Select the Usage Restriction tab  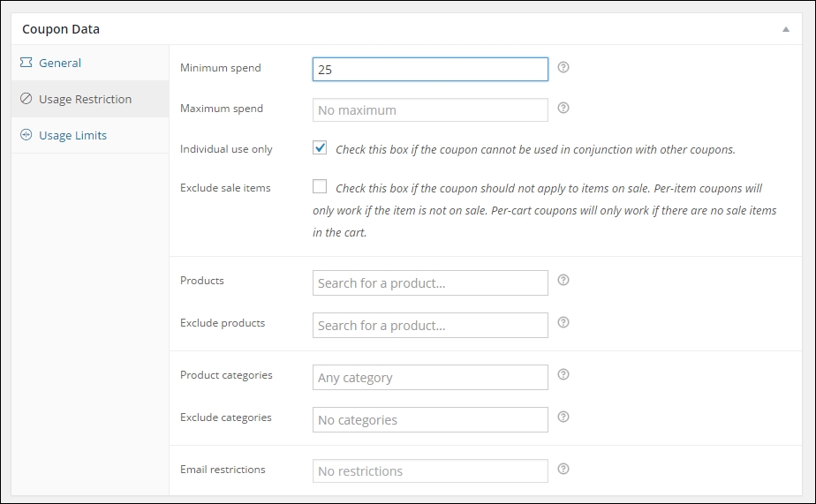click(x=85, y=99)
